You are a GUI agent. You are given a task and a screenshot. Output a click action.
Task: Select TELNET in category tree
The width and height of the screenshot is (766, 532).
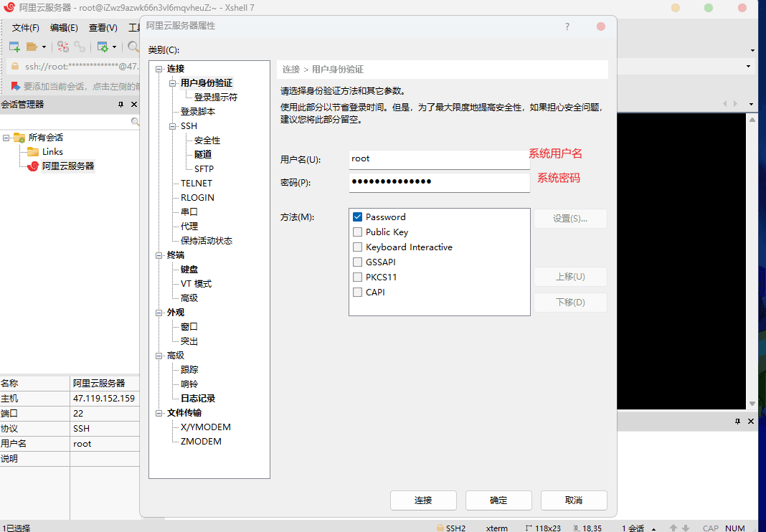pyautogui.click(x=197, y=184)
